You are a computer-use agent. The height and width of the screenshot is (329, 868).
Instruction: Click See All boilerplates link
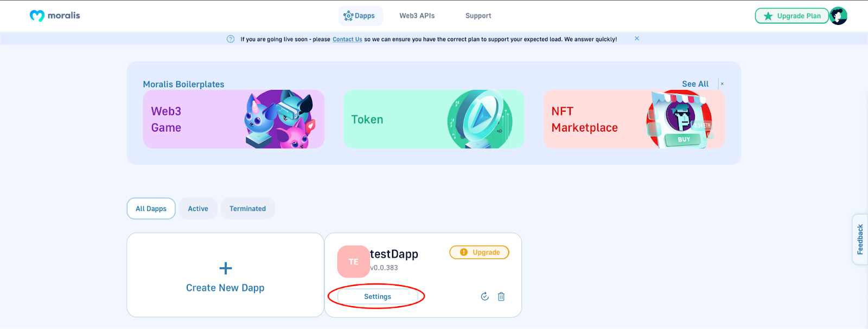[x=695, y=84]
